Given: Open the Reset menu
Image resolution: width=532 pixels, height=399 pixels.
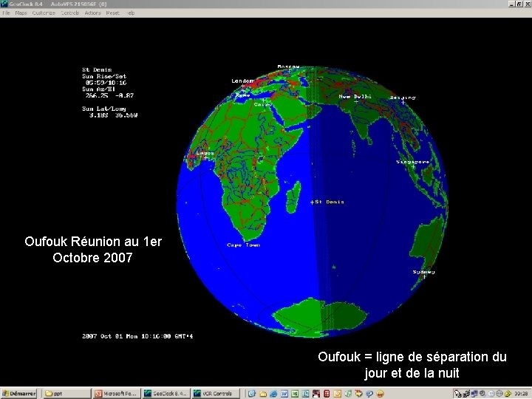Looking at the screenshot, I should 112,13.
